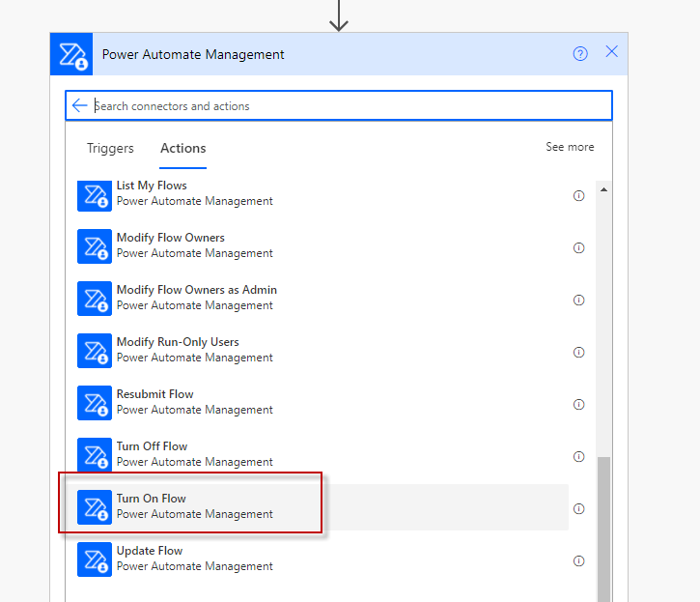This screenshot has width=700, height=602.
Task: Click the actions list scrollbar thumb
Action: point(603,530)
